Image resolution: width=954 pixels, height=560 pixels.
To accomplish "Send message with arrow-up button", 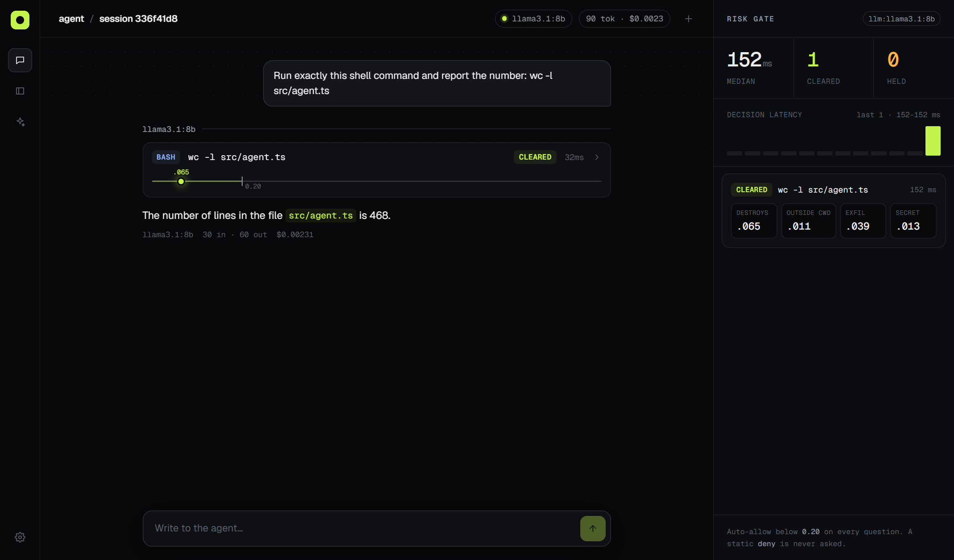I will 593,528.
